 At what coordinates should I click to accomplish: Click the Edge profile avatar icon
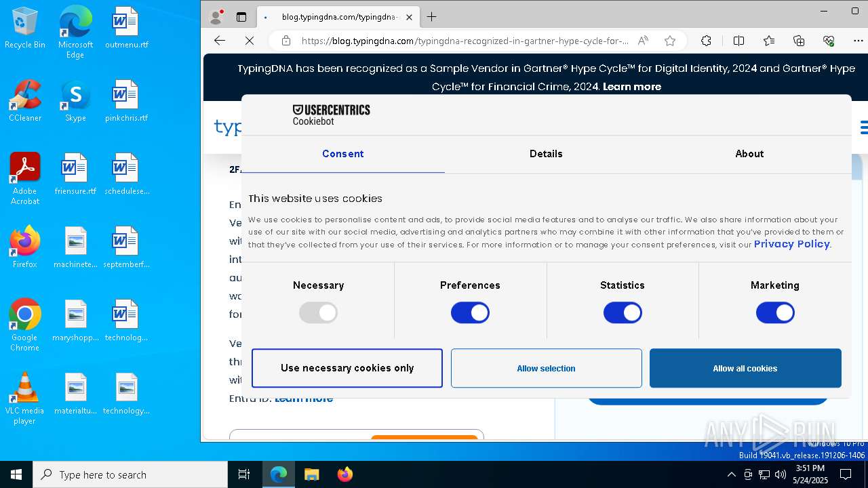(x=216, y=17)
